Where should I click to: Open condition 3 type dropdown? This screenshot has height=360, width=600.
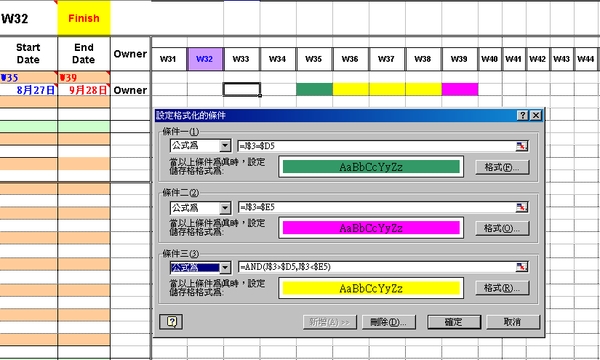pyautogui.click(x=225, y=267)
